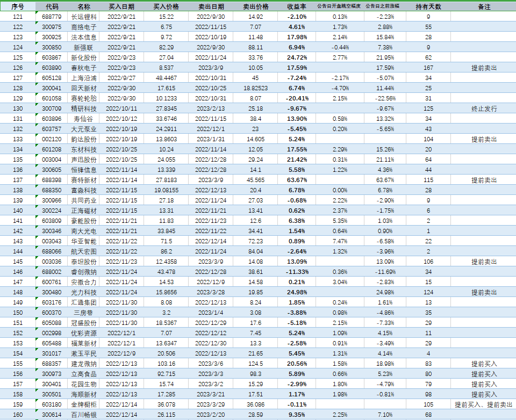Select stock name 立高食品

[x=84, y=374]
